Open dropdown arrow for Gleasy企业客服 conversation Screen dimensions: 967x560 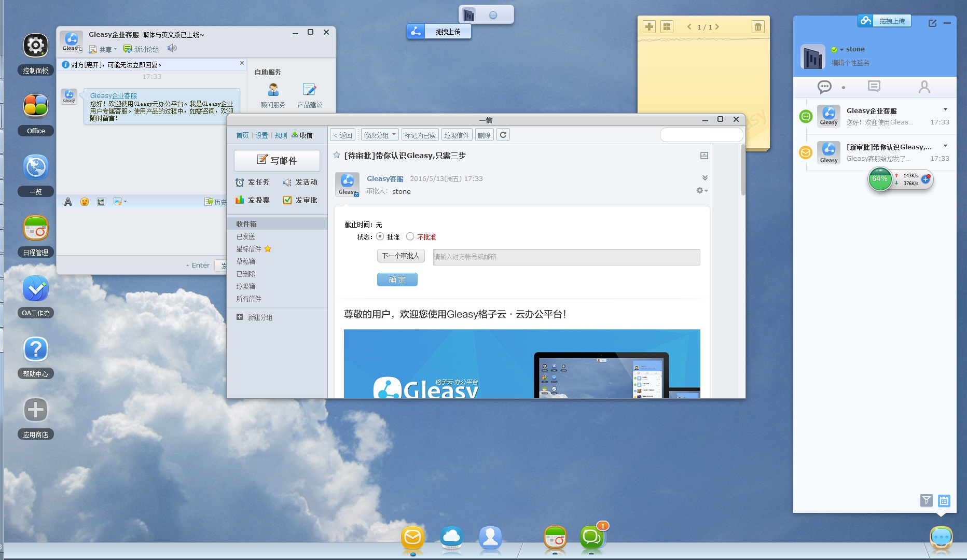pyautogui.click(x=945, y=109)
